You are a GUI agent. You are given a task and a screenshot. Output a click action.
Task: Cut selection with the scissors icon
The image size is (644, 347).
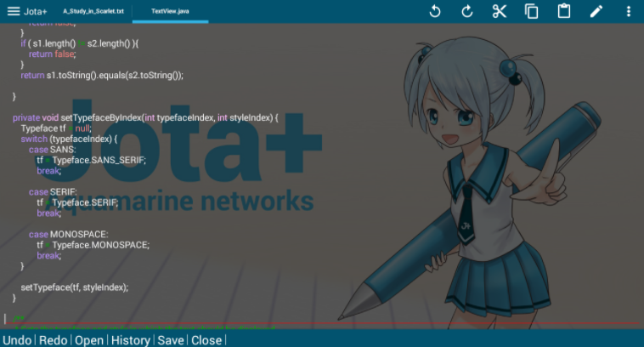[x=499, y=11]
